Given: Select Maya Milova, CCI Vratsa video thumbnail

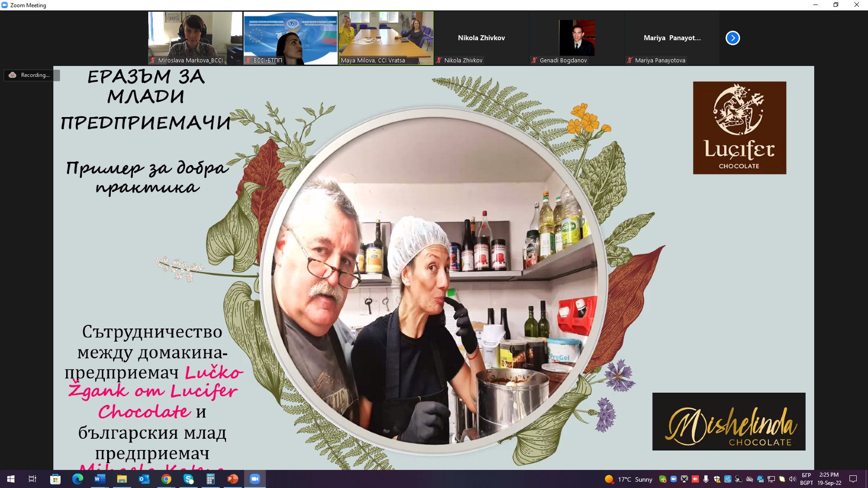Looking at the screenshot, I should click(386, 38).
